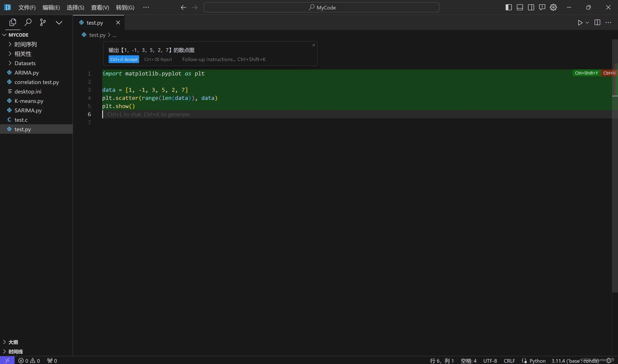Toggle the primary sidebar layout icon

pyautogui.click(x=509, y=7)
